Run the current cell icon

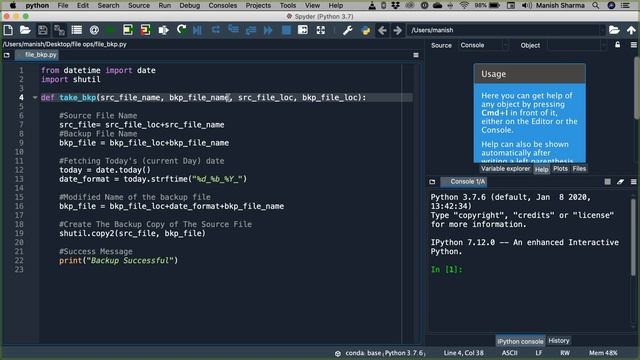128,30
